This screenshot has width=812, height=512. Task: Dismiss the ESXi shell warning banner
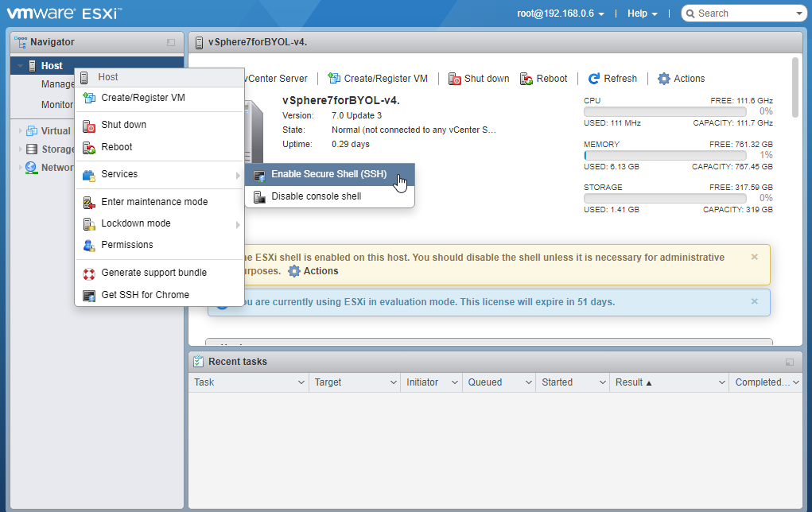(755, 257)
